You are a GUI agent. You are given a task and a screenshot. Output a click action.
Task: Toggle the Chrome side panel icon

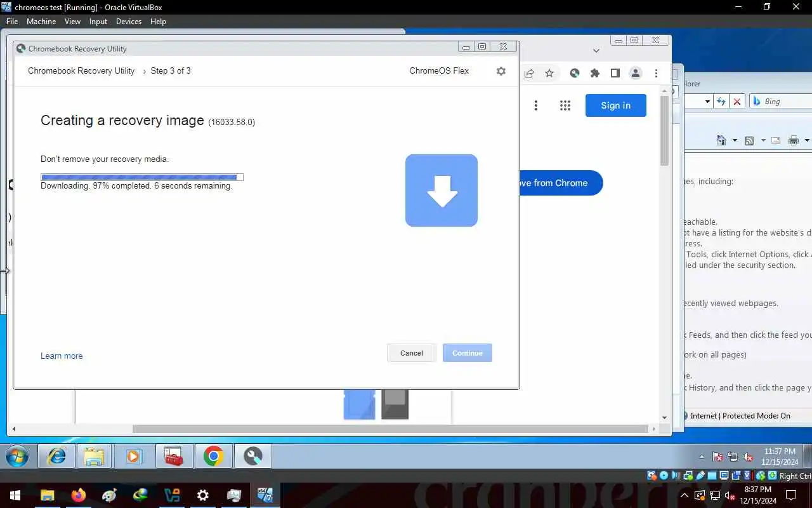coord(615,73)
